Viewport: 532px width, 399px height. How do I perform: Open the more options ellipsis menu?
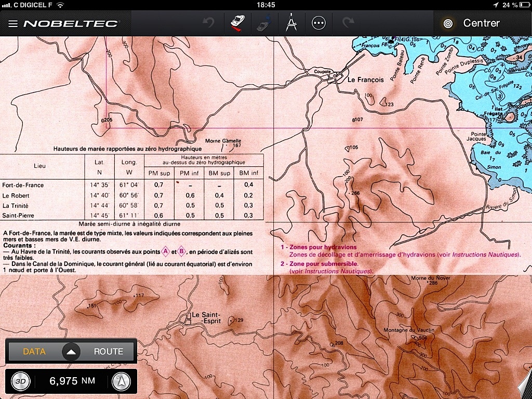click(318, 23)
